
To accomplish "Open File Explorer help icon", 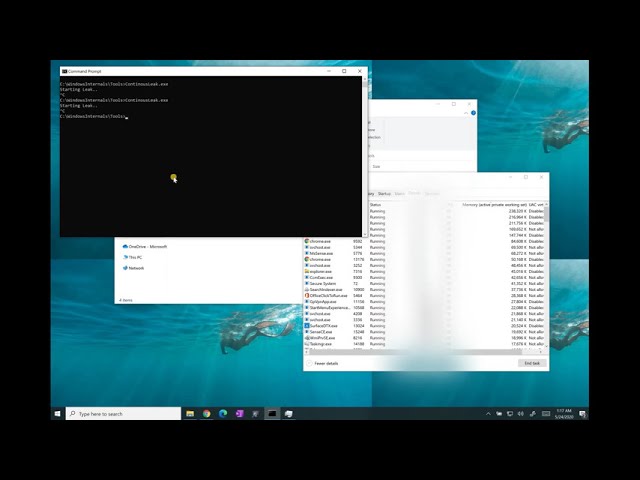I will click(473, 113).
